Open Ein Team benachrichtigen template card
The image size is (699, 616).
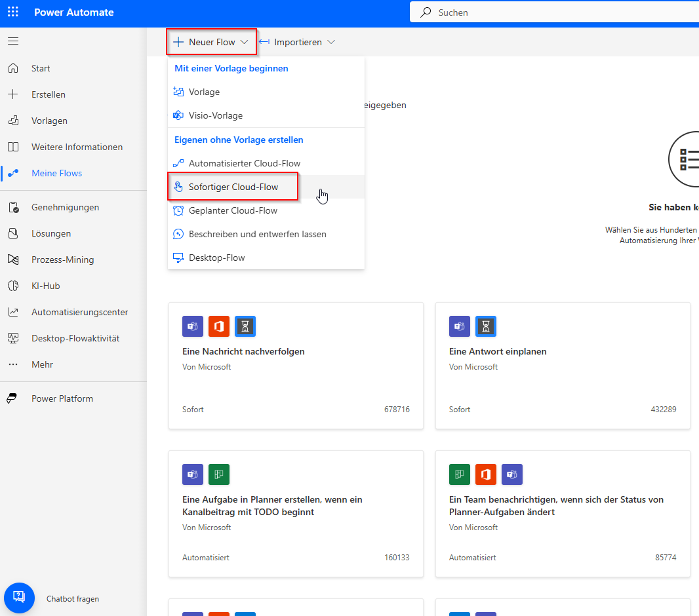tap(563, 514)
